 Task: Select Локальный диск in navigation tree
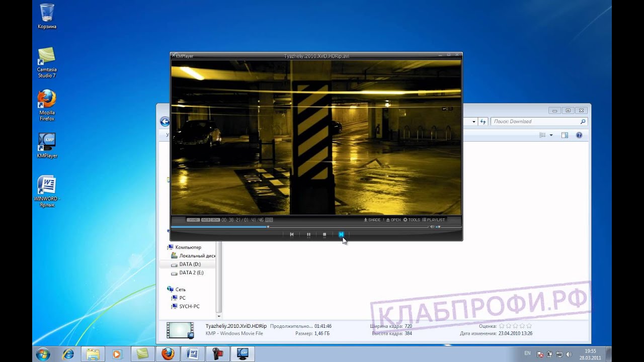pyautogui.click(x=193, y=256)
